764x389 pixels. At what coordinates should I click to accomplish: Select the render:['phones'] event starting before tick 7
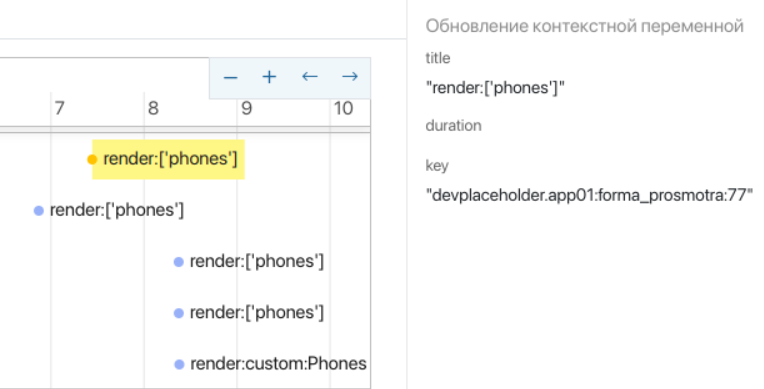click(109, 211)
